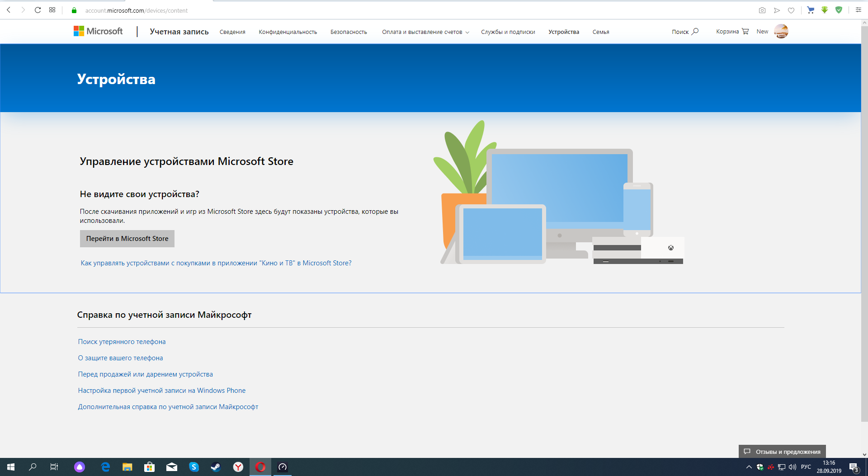Open О защите вашего телефона link
Screen dimensions: 868x476
[120, 358]
